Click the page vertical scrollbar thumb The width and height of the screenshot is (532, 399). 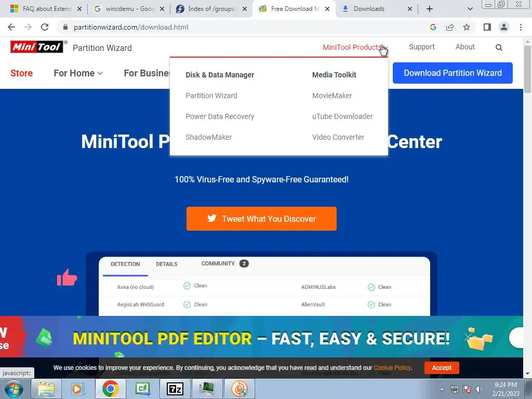[x=527, y=69]
